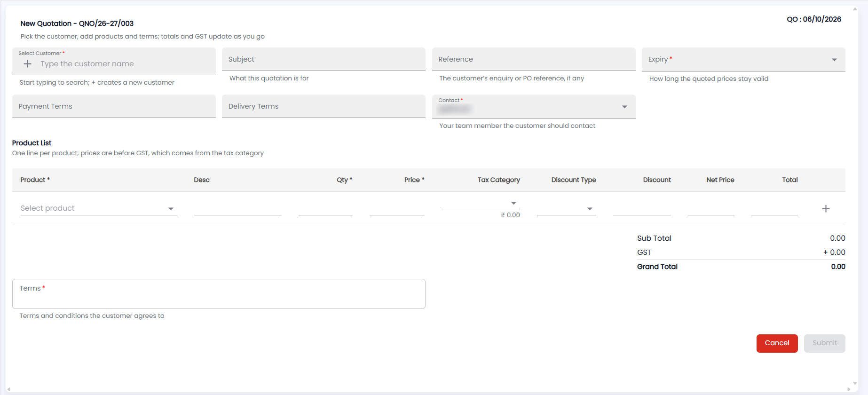Image resolution: width=868 pixels, height=395 pixels.
Task: Click the scroll down arrow of vertical scrollbar
Action: tap(855, 384)
